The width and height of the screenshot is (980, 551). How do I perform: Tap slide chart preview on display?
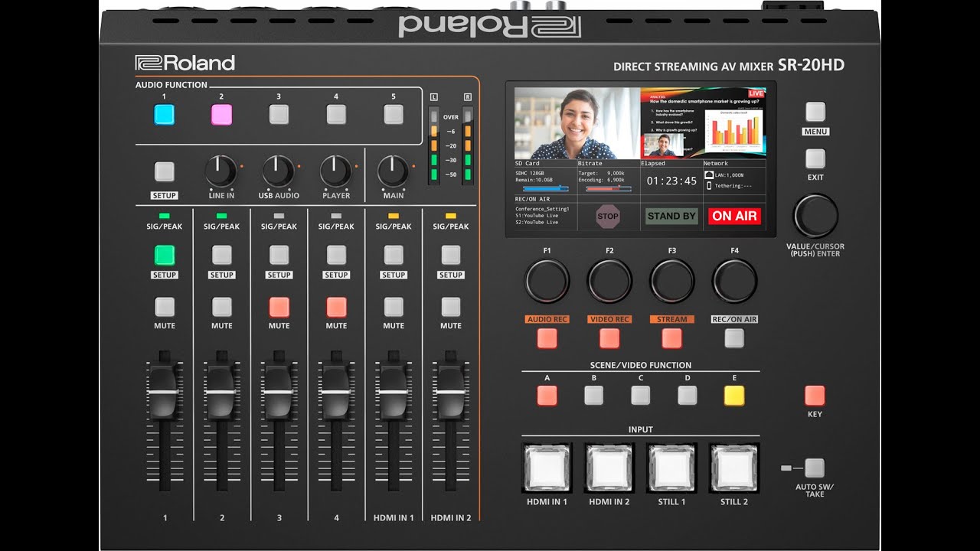703,123
